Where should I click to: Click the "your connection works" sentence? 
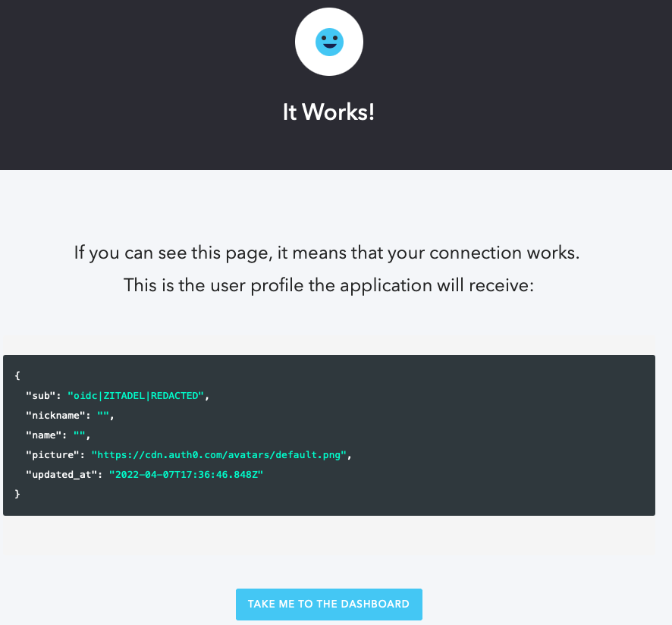327,253
